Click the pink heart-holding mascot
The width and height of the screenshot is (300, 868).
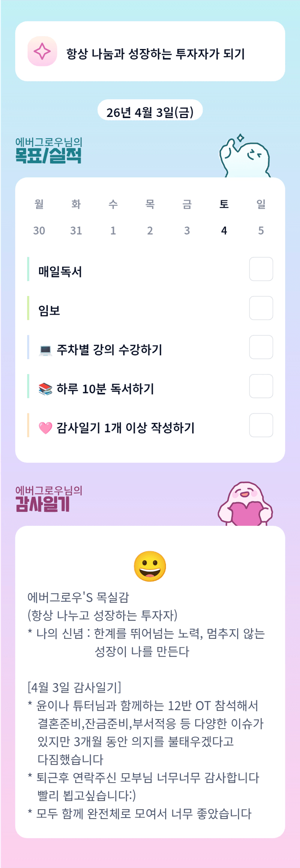point(245,505)
